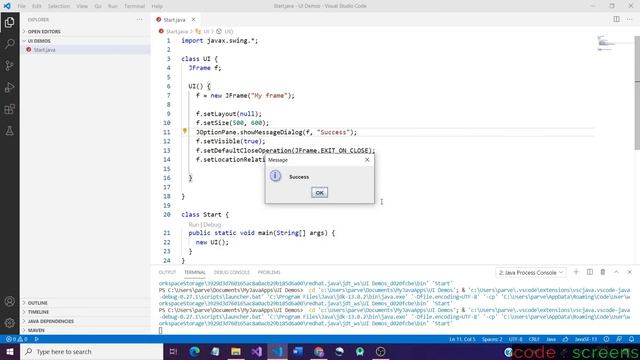The width and height of the screenshot is (640, 360).
Task: Change UTF-8 encoding in status bar
Action: 516,339
